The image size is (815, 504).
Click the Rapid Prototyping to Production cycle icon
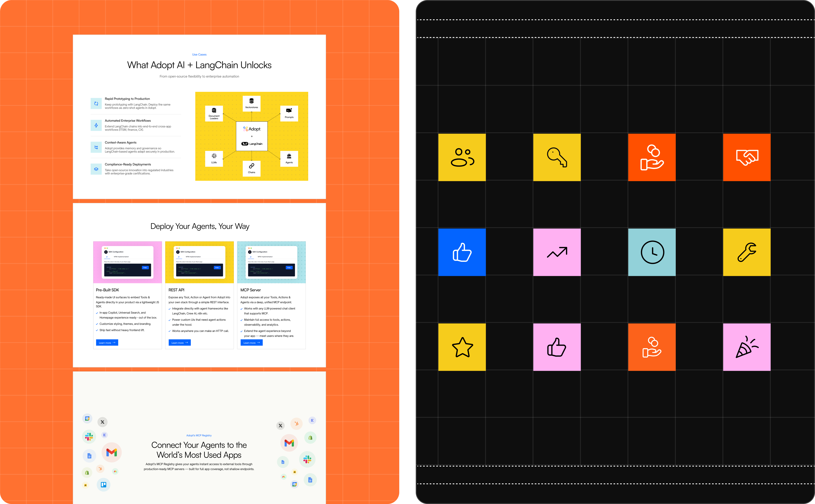(96, 103)
